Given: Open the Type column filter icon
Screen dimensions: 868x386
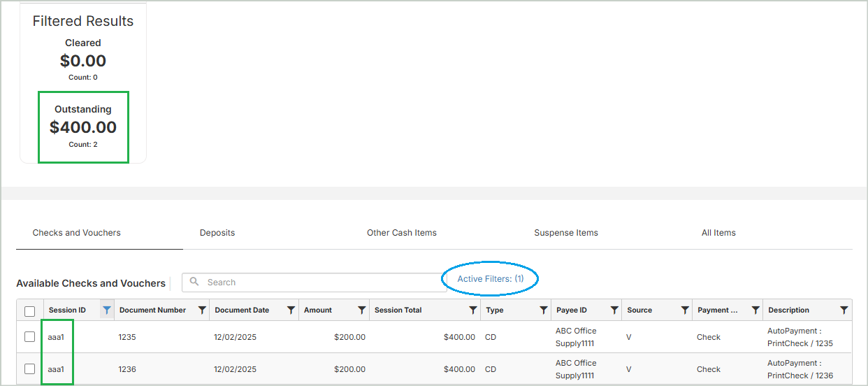Looking at the screenshot, I should (x=543, y=310).
